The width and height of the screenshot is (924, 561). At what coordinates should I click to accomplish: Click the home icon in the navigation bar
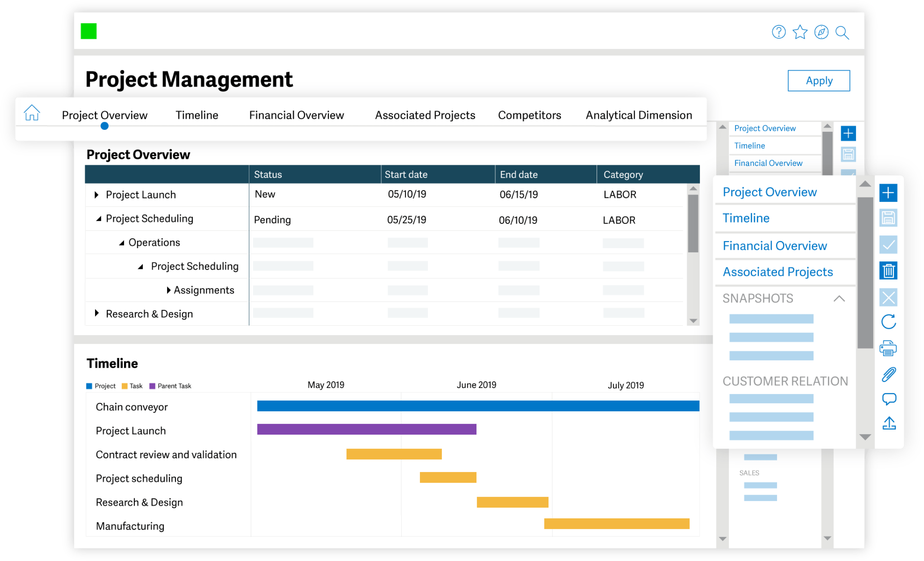(32, 112)
